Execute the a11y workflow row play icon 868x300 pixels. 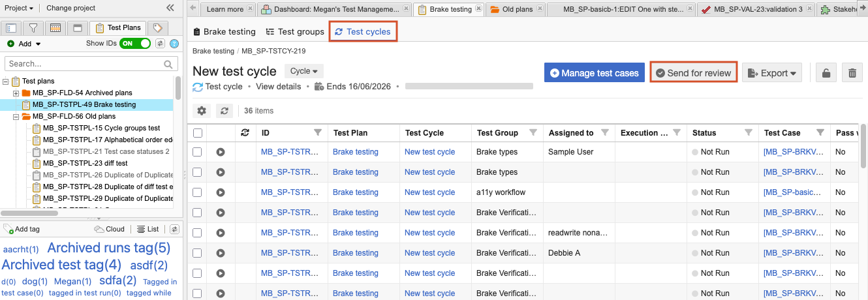click(221, 192)
